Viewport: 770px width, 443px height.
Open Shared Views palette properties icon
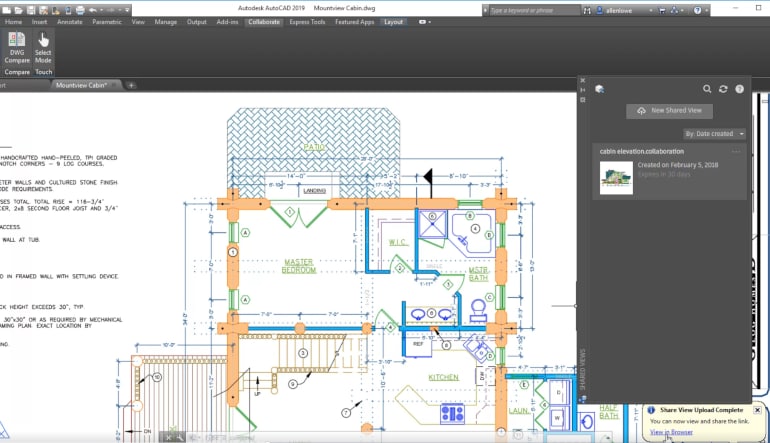click(582, 100)
